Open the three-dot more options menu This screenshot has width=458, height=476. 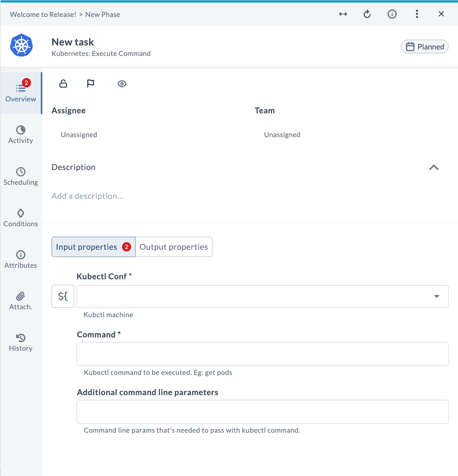(417, 14)
